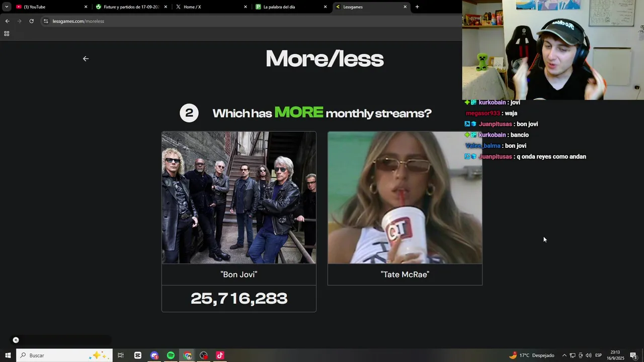Click kurkobain's "bancio" chat message

tap(519, 135)
